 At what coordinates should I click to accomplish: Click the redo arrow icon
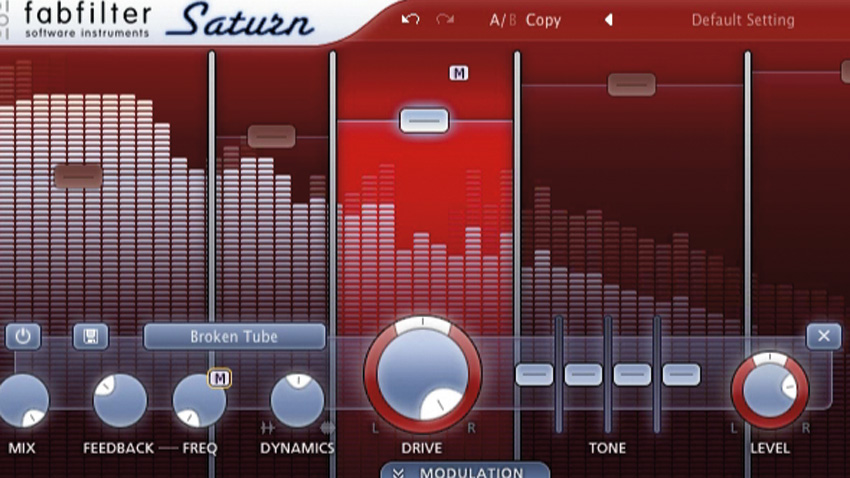pos(445,20)
